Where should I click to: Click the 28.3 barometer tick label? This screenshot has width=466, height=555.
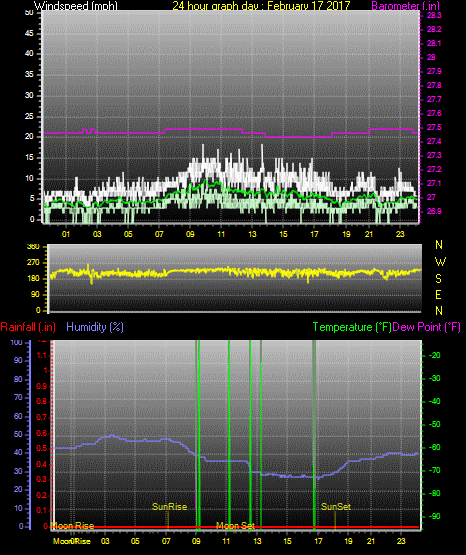pyautogui.click(x=434, y=16)
